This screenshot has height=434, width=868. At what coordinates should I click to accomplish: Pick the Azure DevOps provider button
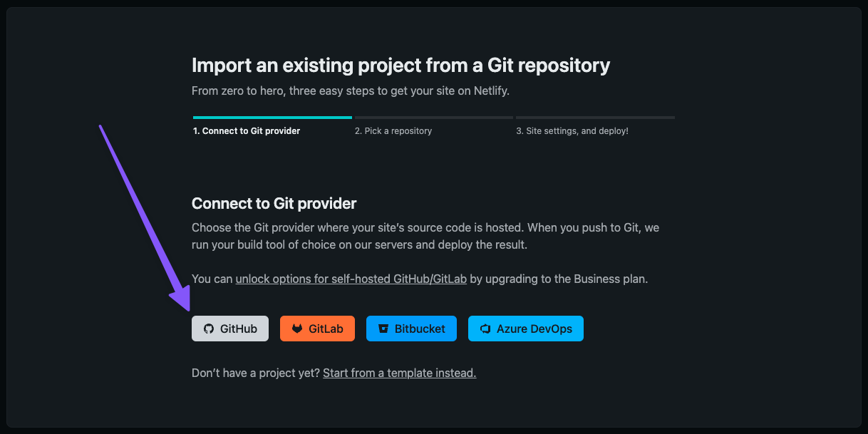pyautogui.click(x=526, y=329)
